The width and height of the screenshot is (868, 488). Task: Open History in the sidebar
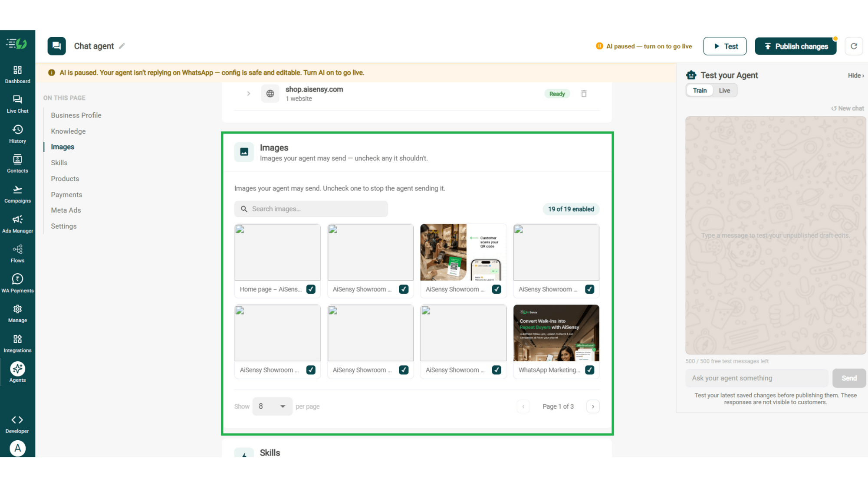pos(17,134)
